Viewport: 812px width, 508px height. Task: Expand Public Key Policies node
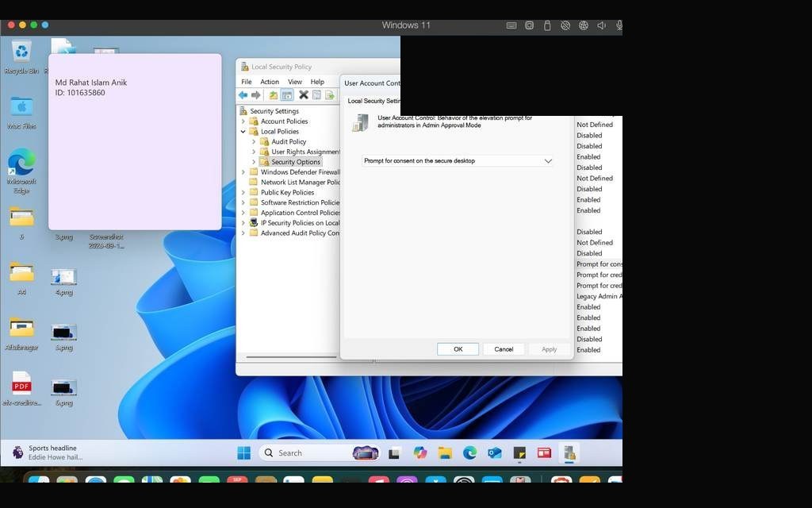click(x=243, y=192)
